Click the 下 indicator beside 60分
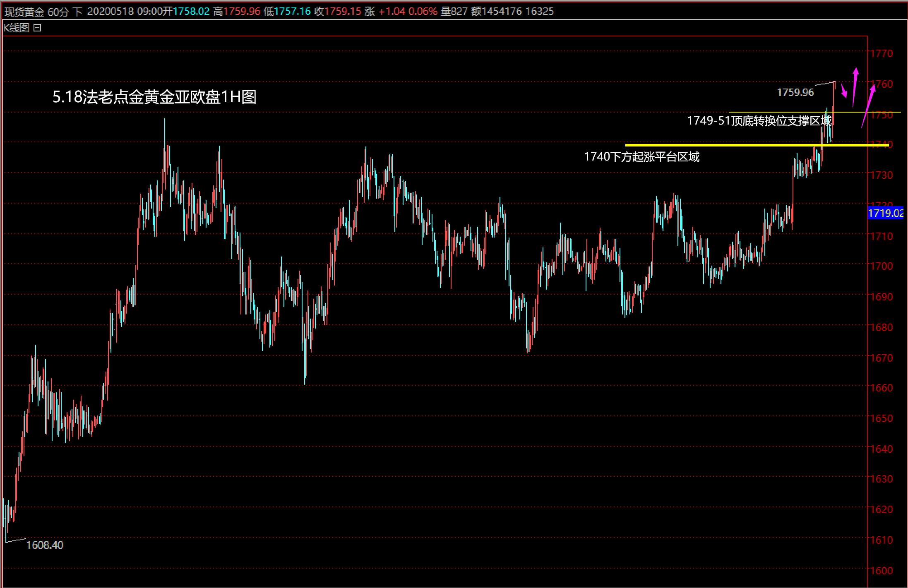Viewport: 908px width, 588px height. coord(77,12)
